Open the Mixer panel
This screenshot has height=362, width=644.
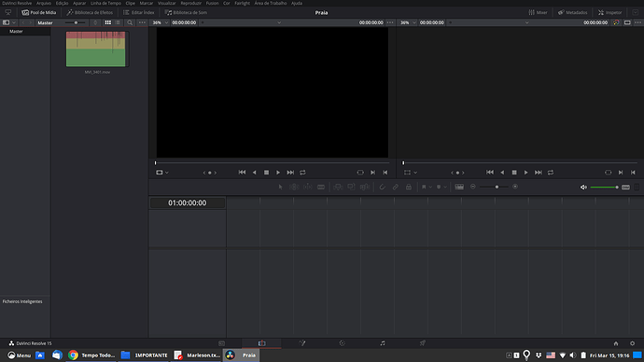click(x=538, y=12)
